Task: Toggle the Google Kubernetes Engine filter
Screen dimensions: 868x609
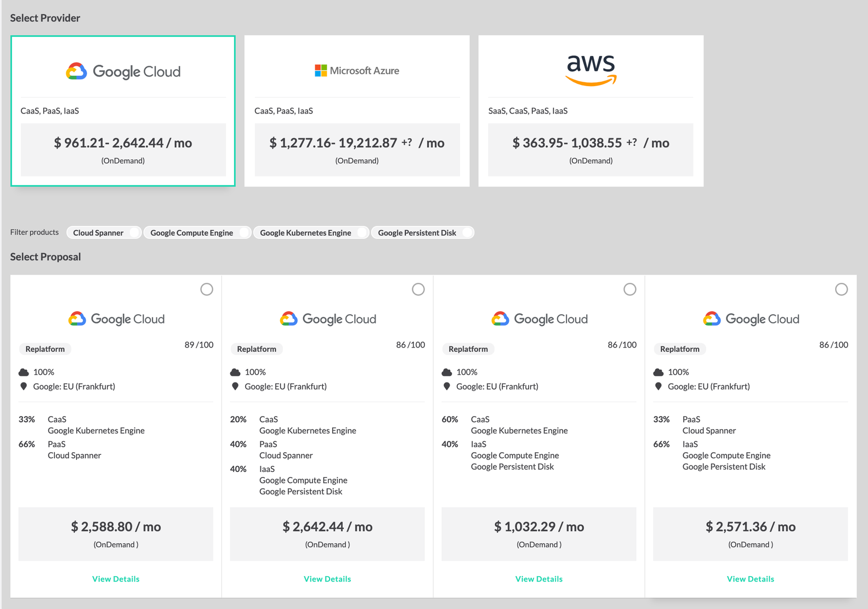Action: [311, 232]
